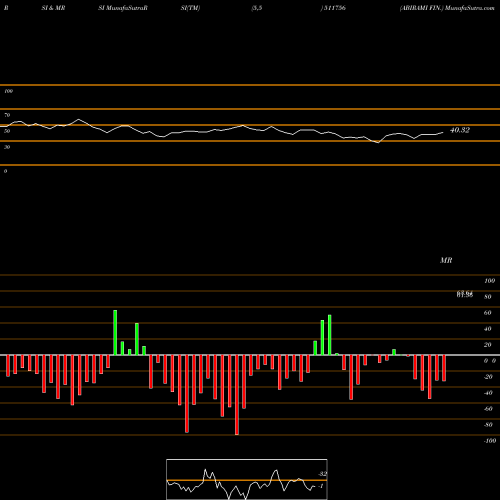Click the RSI axis label 0 on the left
Image resolution: width=500 pixels, height=500 pixels.
coord(5,171)
